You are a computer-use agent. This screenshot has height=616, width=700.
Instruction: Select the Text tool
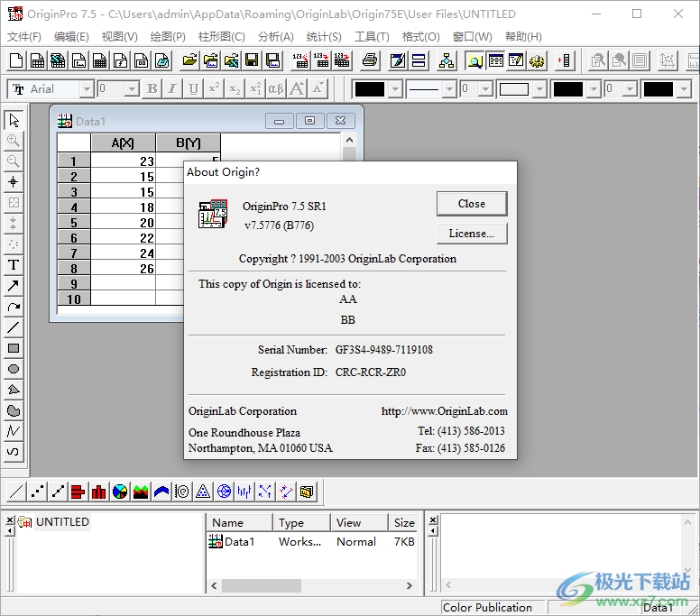14,264
